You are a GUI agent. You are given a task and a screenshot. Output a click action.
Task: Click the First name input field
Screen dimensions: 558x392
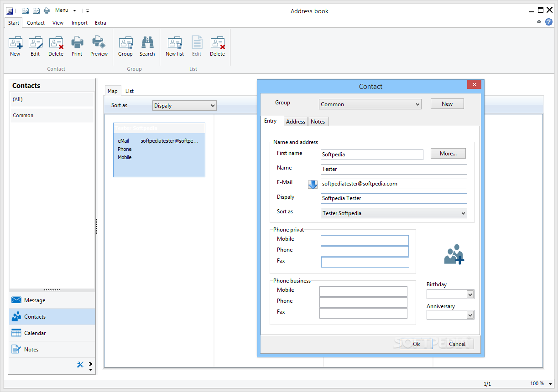(x=372, y=155)
